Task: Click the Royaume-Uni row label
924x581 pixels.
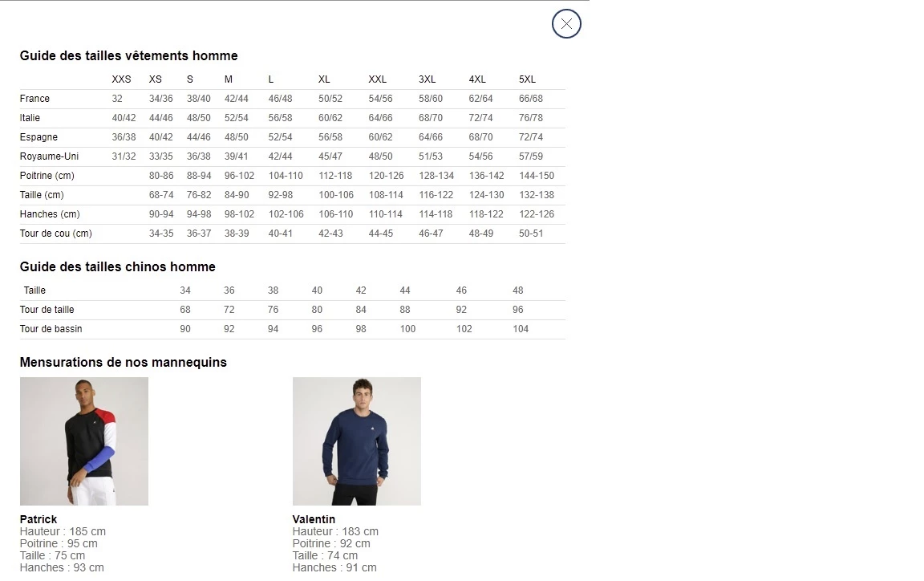Action: 49,156
